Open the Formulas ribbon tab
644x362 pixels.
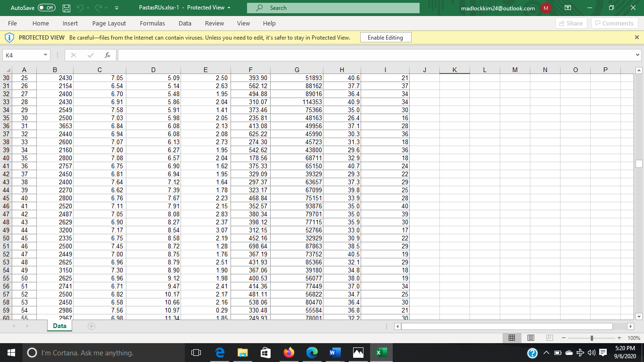[x=152, y=23]
